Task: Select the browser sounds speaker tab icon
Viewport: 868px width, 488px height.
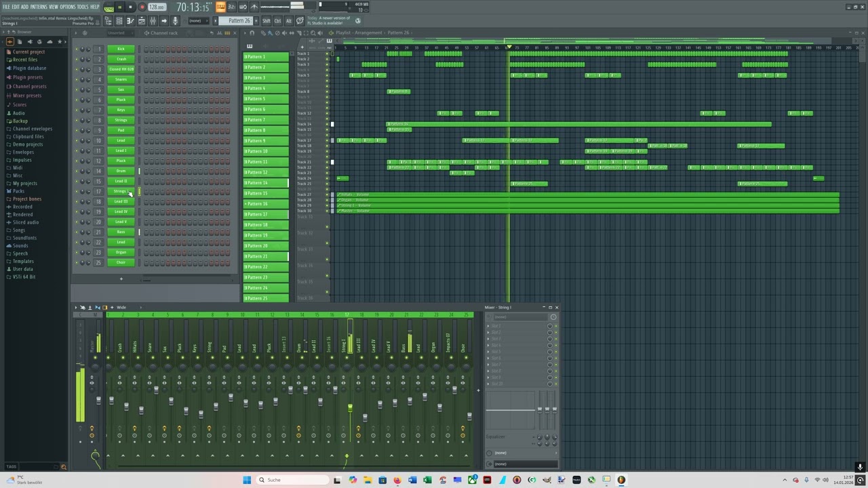Action: (30, 41)
